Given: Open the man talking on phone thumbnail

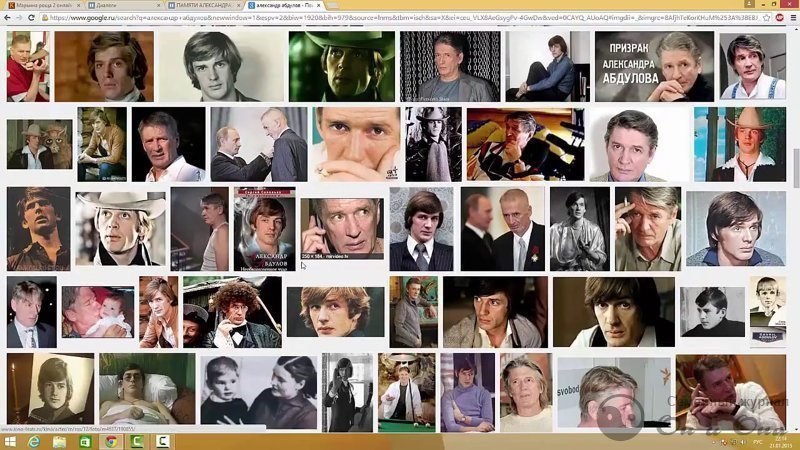Looking at the screenshot, I should 342,229.
